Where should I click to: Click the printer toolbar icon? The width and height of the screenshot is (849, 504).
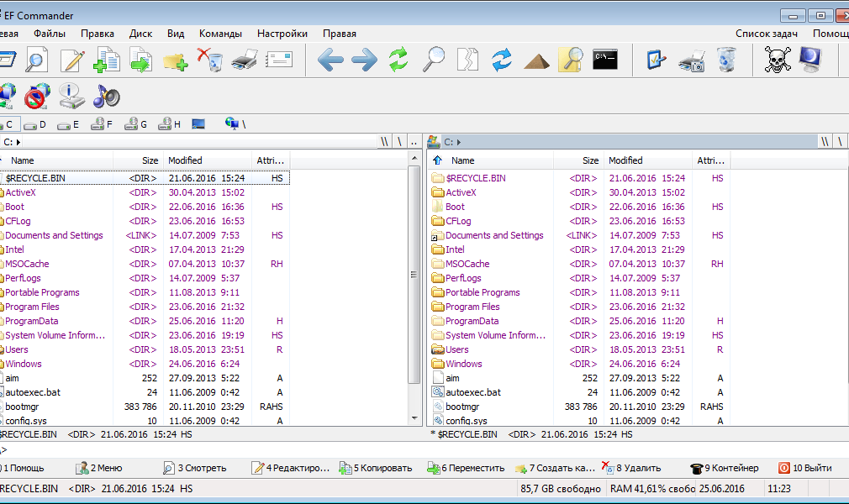[245, 60]
